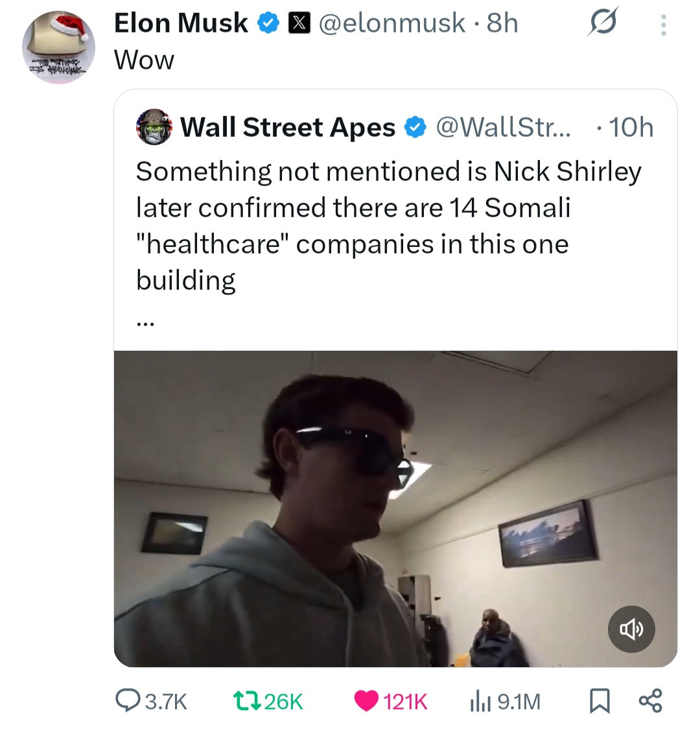Click Elon Musk's blue verified badge
The height and width of the screenshot is (730, 700).
click(x=268, y=24)
